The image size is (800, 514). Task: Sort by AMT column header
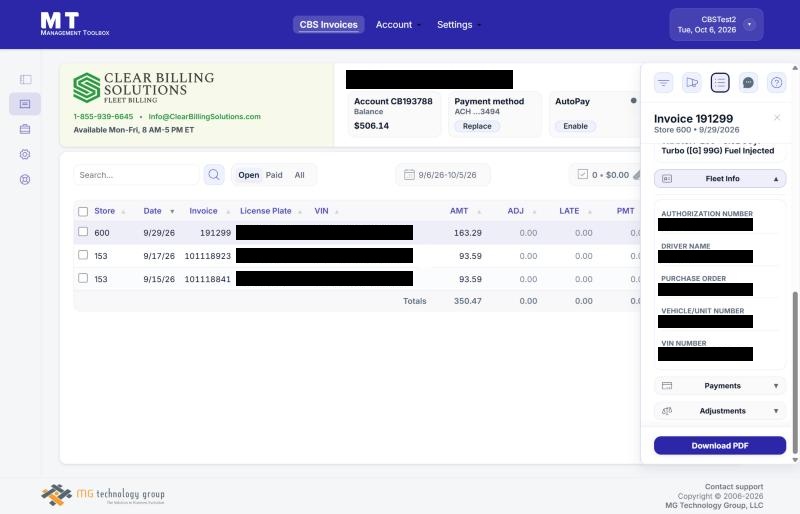click(x=459, y=211)
